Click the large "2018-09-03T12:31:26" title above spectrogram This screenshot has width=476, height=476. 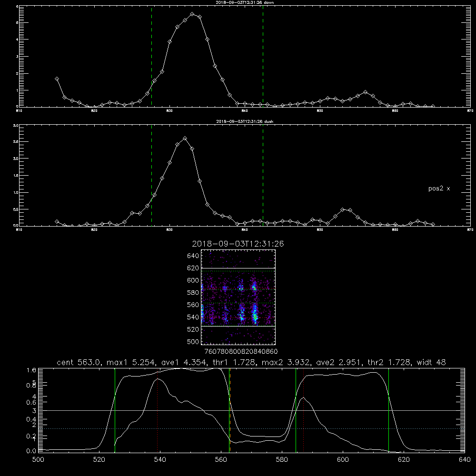(238, 244)
